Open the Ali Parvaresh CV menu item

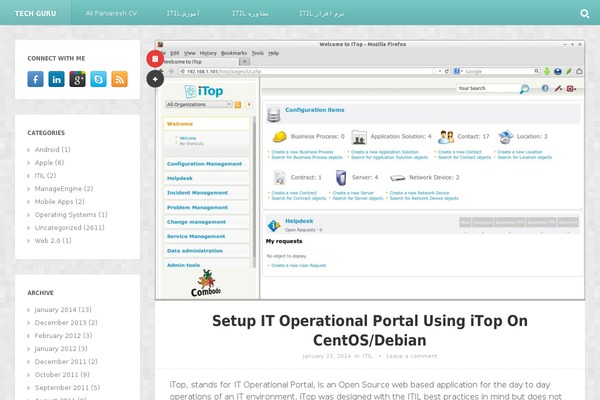(111, 13)
